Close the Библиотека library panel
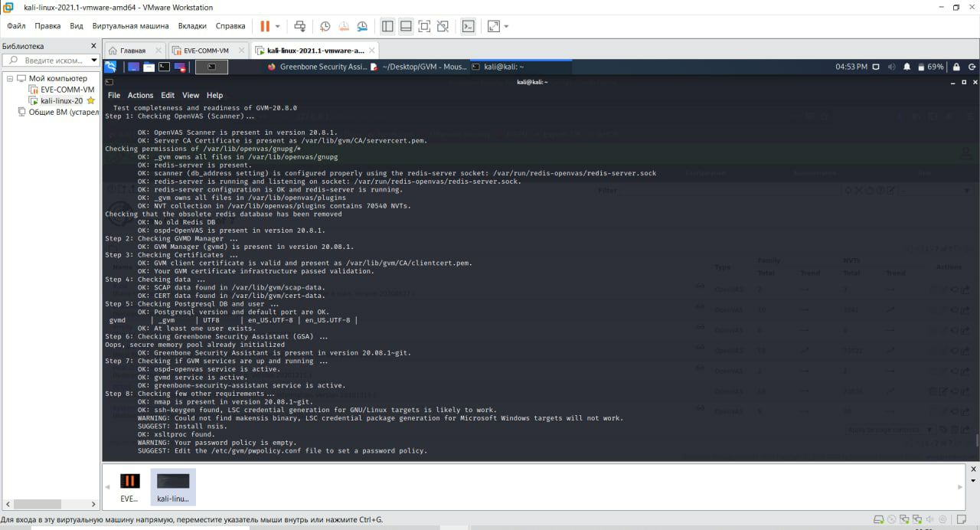Viewport: 980px width, 530px height. click(94, 46)
